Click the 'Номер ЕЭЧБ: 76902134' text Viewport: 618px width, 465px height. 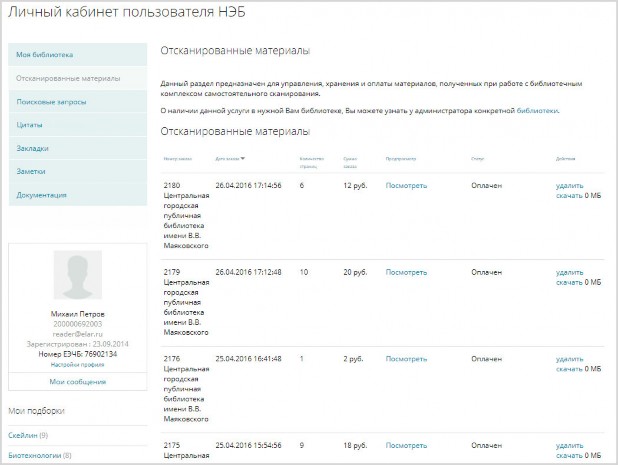(78, 354)
